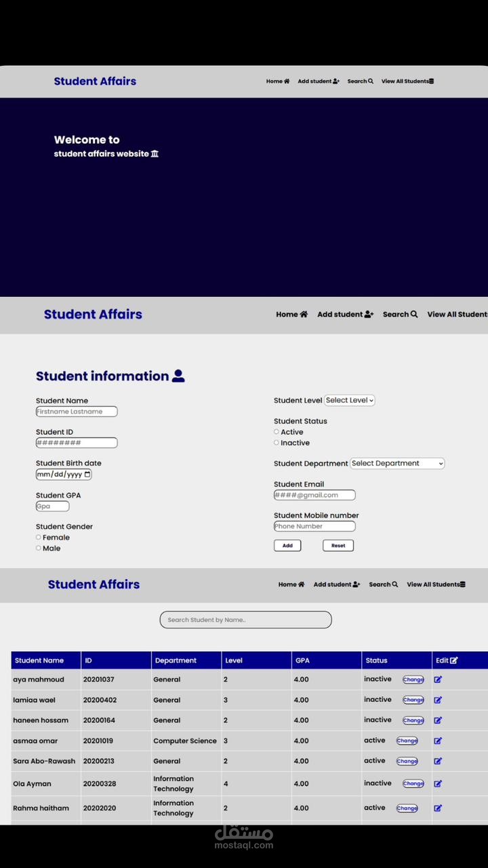
Task: Focus the Student Email input field
Action: (314, 495)
